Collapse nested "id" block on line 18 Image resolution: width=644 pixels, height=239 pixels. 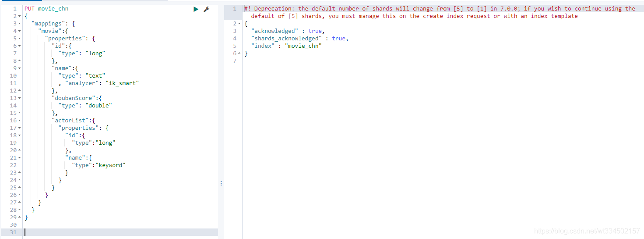click(x=20, y=136)
